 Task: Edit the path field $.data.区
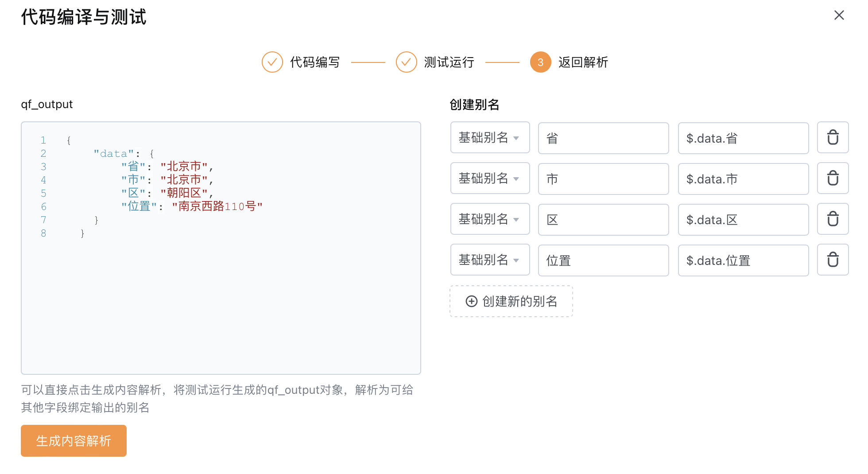(x=743, y=220)
